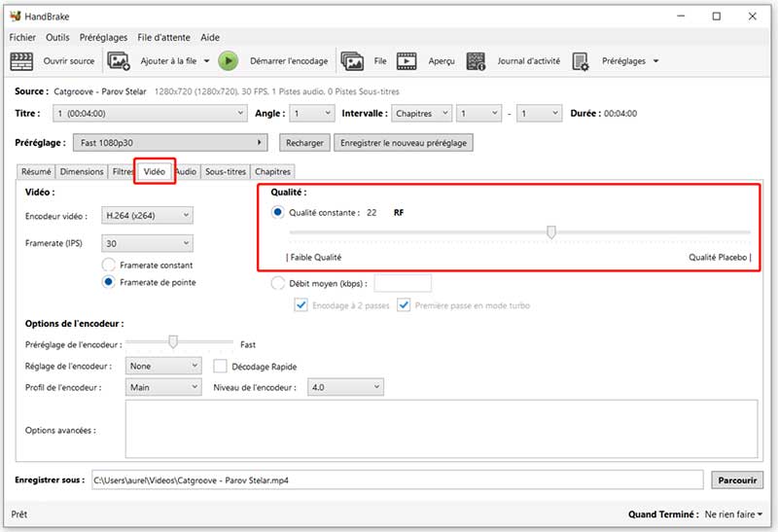
Task: Open the Fast 1080p30 preset selector
Action: (x=170, y=142)
